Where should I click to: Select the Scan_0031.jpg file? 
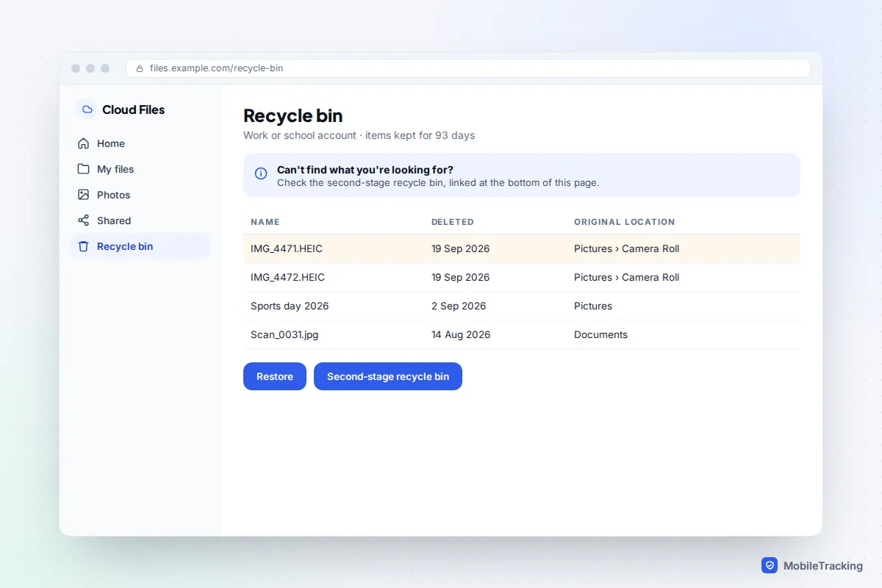coord(284,334)
